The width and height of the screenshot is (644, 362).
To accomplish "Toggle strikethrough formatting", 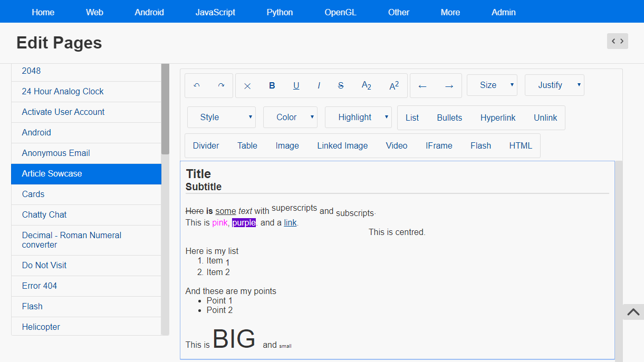I will click(341, 86).
